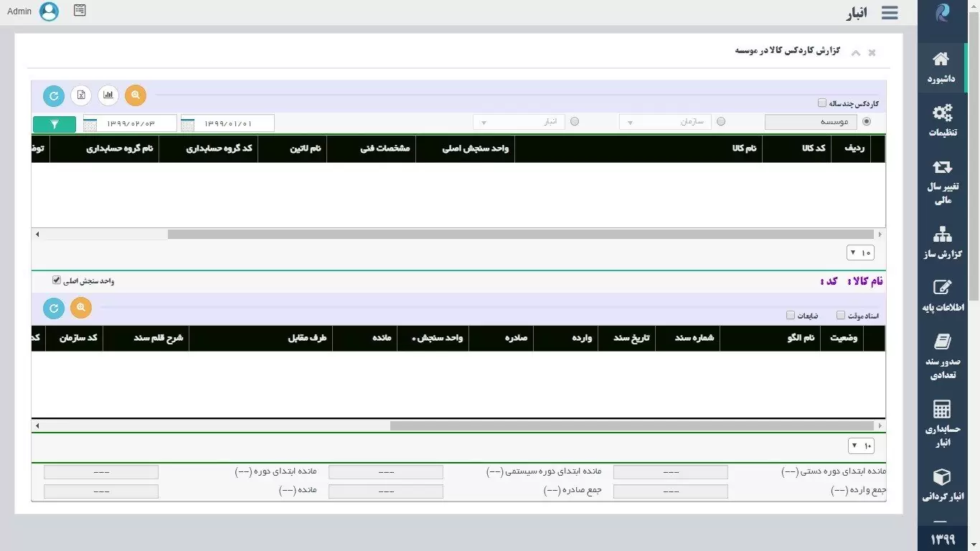Click the orange search icon in top toolbar
Image resolution: width=980 pixels, height=551 pixels.
[x=136, y=95]
